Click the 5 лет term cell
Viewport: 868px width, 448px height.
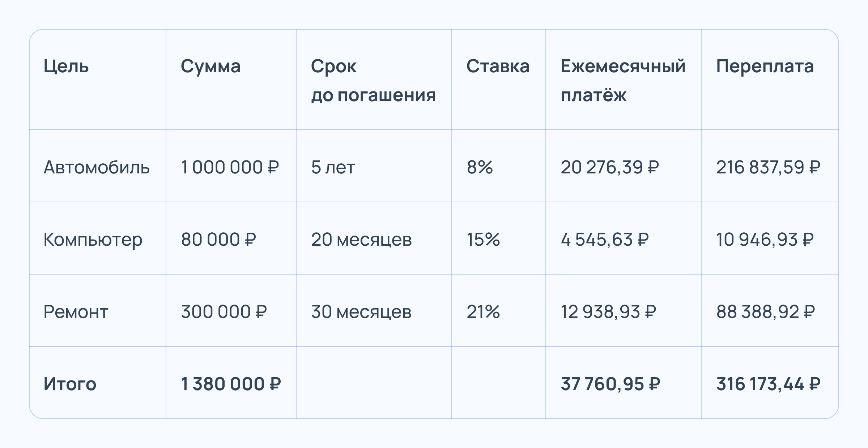pyautogui.click(x=333, y=167)
